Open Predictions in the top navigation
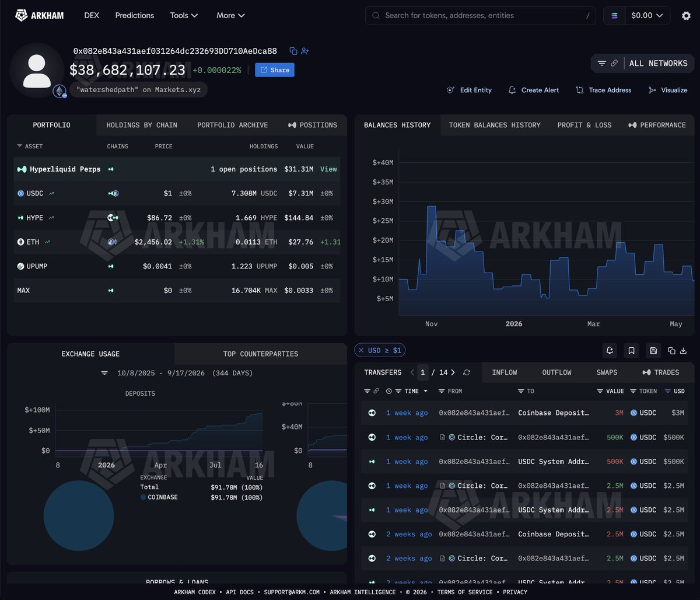This screenshot has height=600, width=700. 135,15
